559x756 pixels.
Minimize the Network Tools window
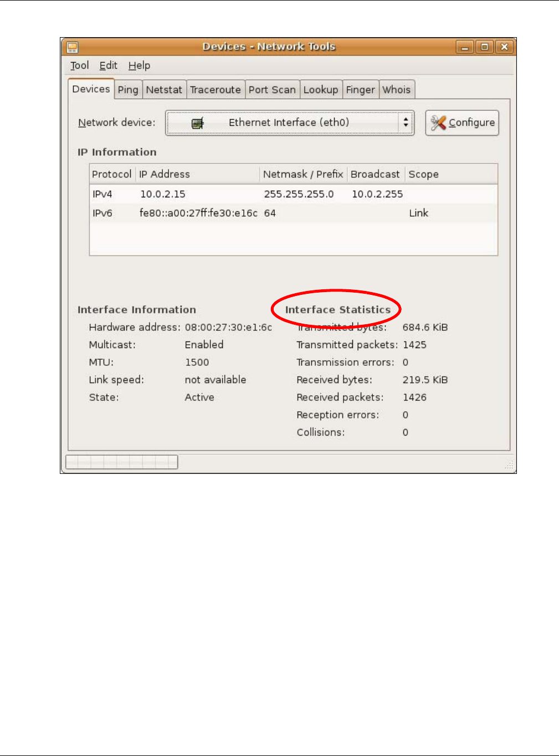[465, 47]
